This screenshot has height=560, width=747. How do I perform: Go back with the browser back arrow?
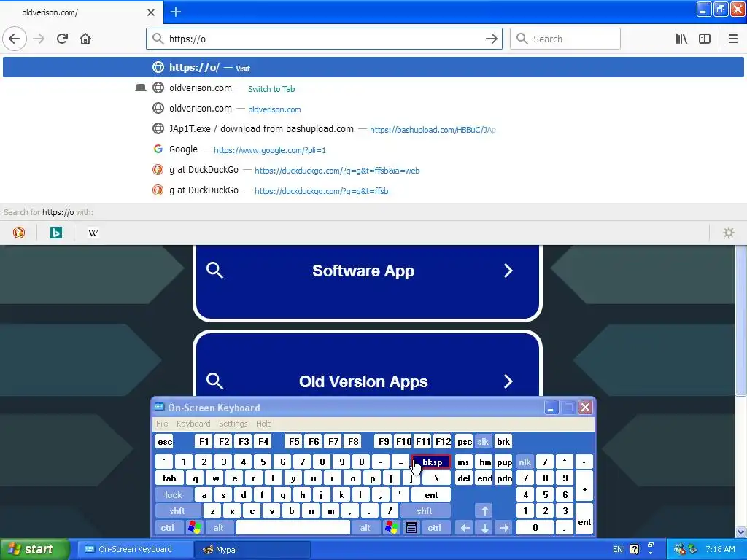(x=15, y=39)
